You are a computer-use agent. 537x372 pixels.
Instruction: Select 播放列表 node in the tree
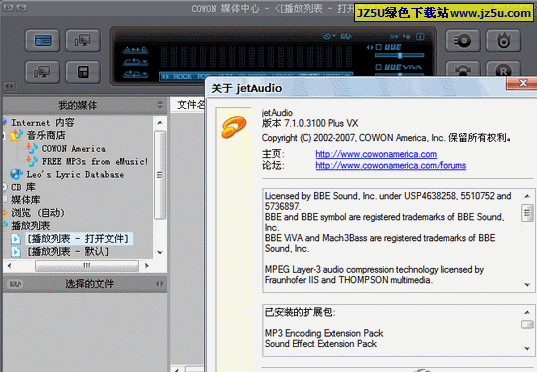point(31,226)
